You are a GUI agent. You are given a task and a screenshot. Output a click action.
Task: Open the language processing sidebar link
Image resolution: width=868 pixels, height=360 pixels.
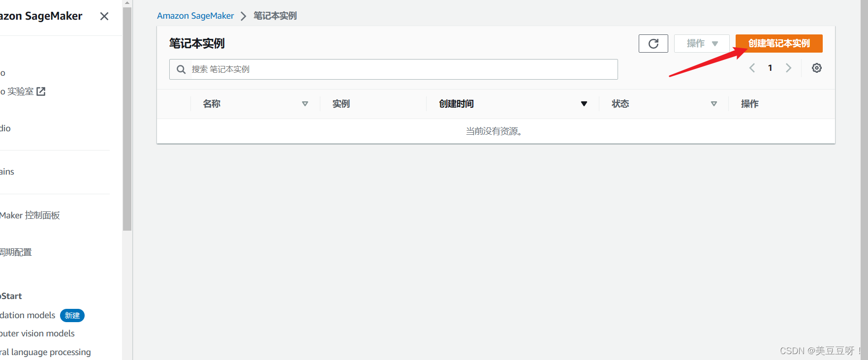tap(45, 352)
